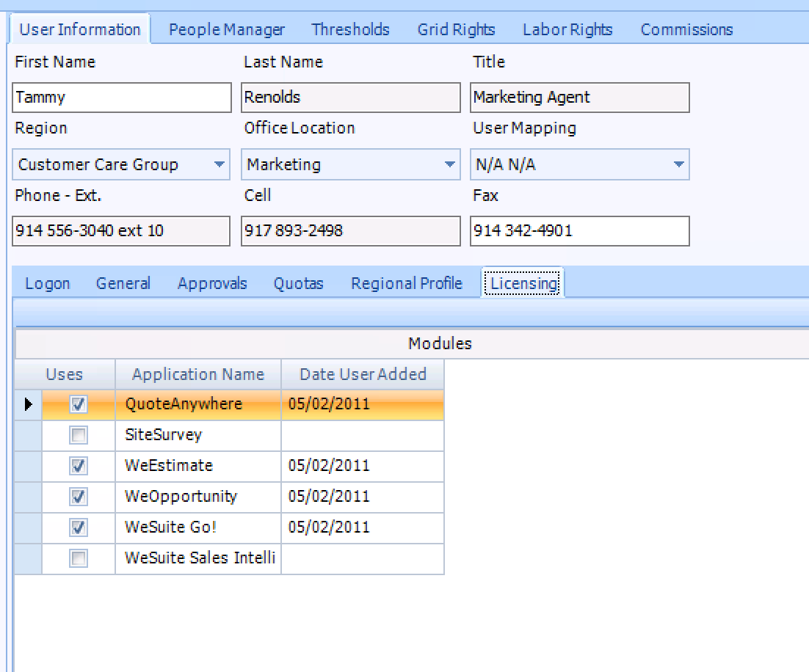Expand the Region dropdown arrow

[220, 164]
